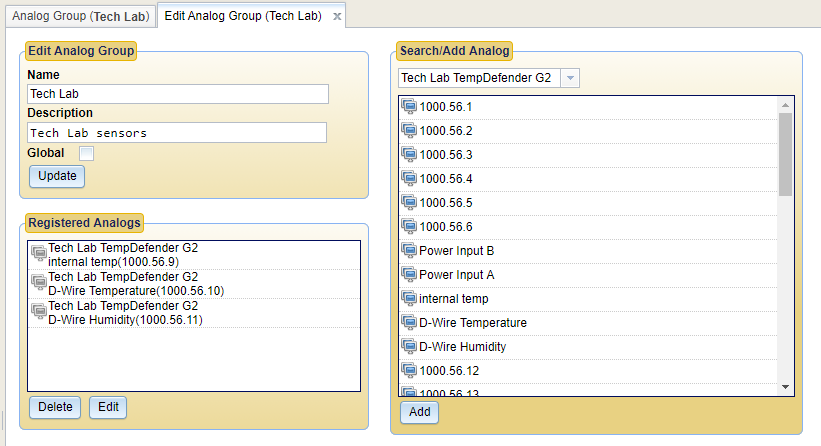This screenshot has height=446, width=821.
Task: Select the 1000.56.12 list entry
Action: [x=589, y=371]
